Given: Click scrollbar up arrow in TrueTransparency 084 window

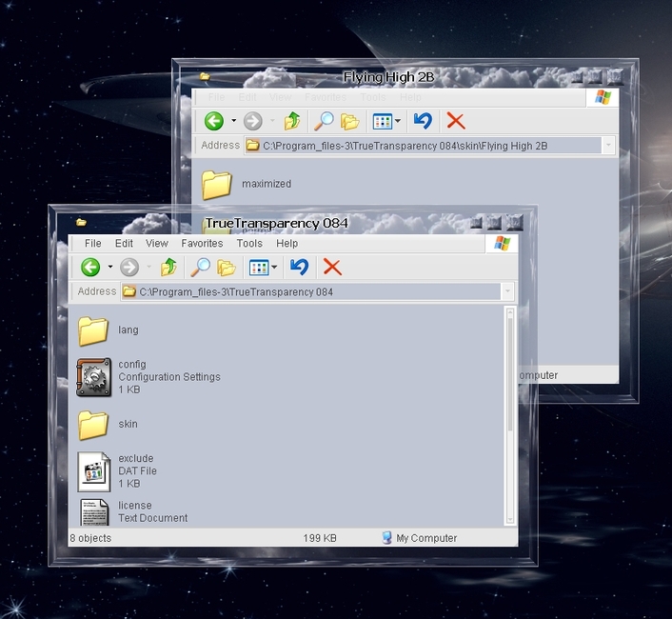Looking at the screenshot, I should click(x=510, y=312).
